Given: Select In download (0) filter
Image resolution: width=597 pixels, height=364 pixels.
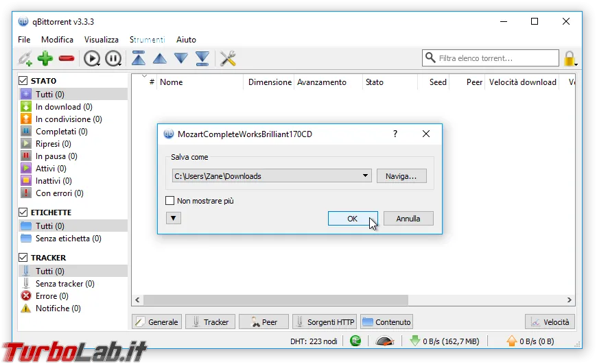Looking at the screenshot, I should coord(73,107).
